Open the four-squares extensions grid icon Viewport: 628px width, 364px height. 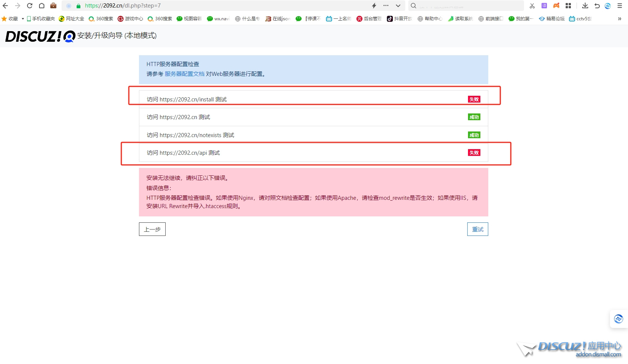568,6
